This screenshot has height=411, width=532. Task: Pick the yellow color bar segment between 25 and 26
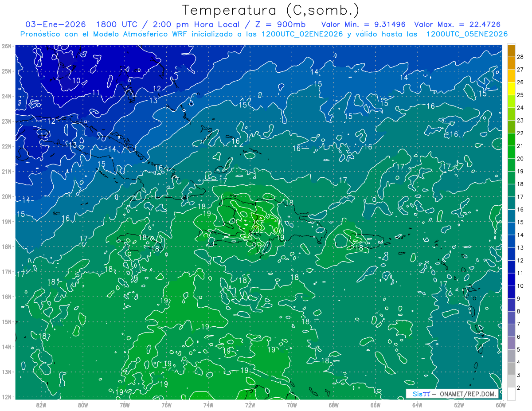[512, 89]
